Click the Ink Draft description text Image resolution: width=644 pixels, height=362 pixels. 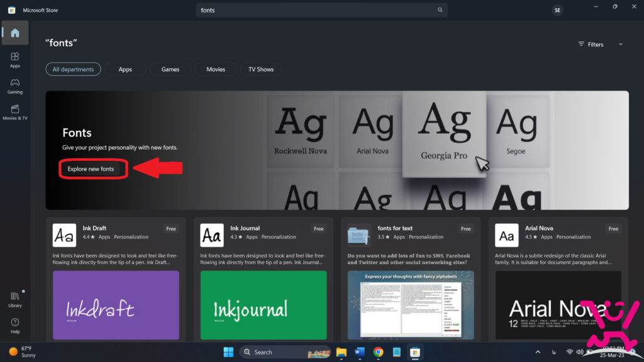[x=116, y=259]
